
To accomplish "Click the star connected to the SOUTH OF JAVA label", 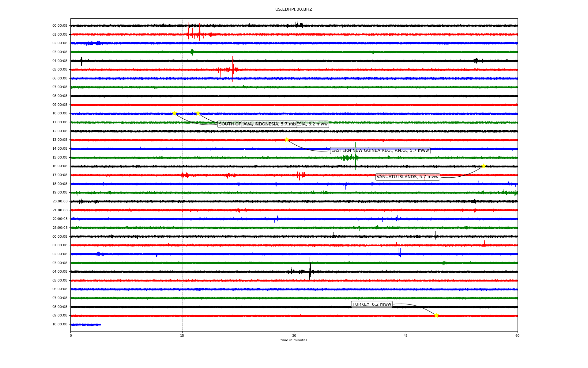I will pos(174,113).
